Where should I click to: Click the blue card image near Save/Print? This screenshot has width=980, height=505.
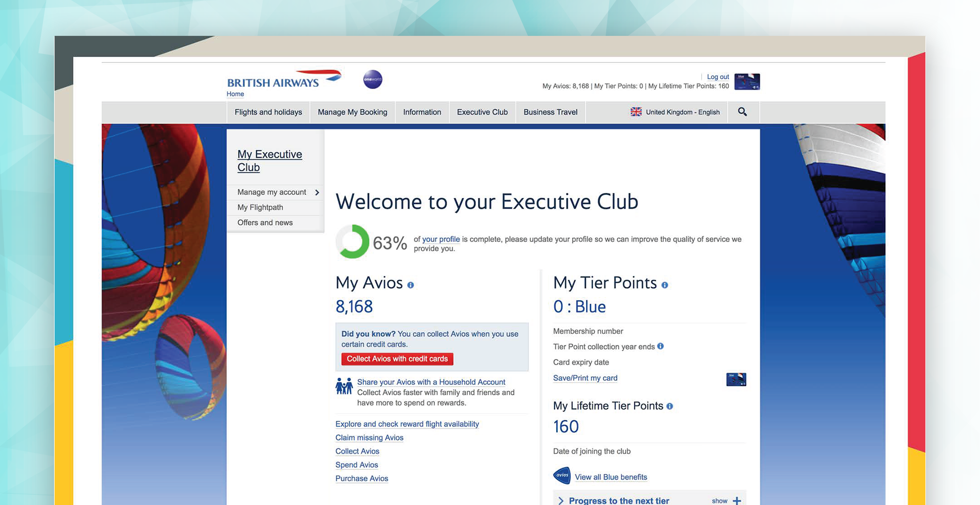pos(736,379)
